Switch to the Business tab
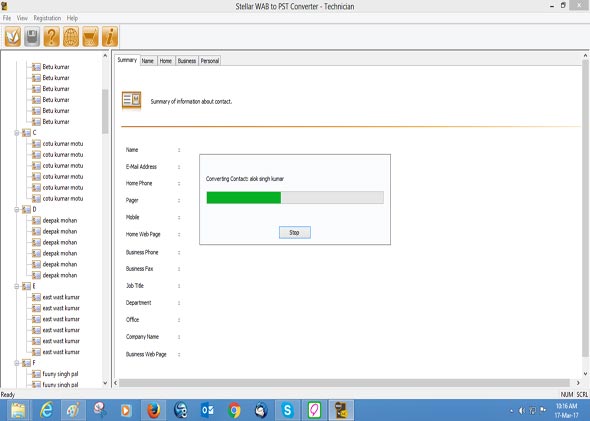This screenshot has height=421, width=590. tap(187, 61)
